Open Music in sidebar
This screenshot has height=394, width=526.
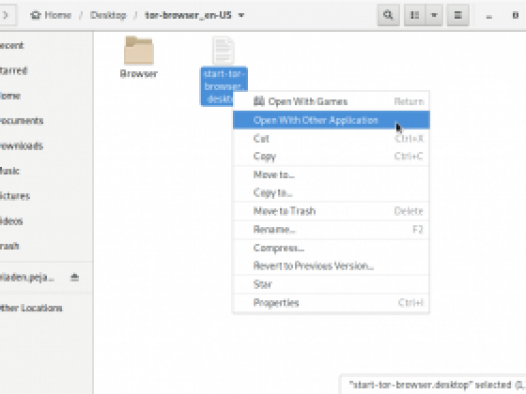tap(46, 171)
